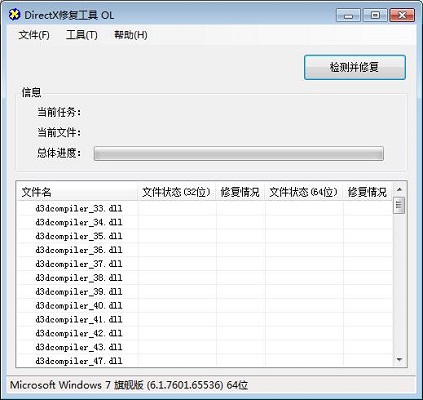Click the 文件状态(64位) column header
The image size is (423, 400).
pyautogui.click(x=304, y=192)
